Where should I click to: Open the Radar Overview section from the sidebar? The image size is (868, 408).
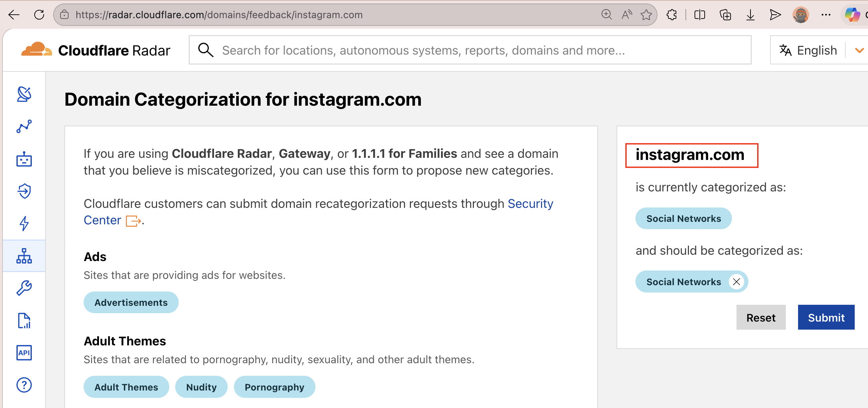pyautogui.click(x=23, y=94)
